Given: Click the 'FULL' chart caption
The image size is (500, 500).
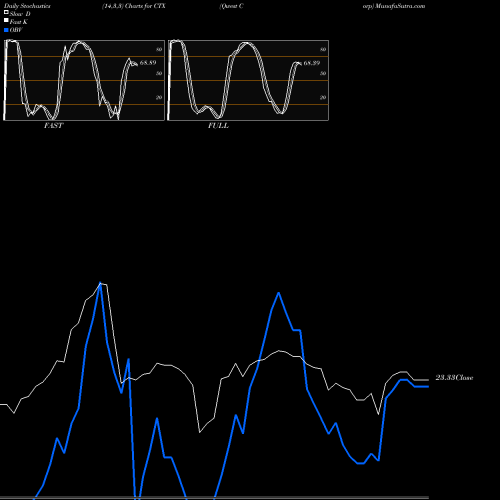Looking at the screenshot, I should tap(218, 126).
